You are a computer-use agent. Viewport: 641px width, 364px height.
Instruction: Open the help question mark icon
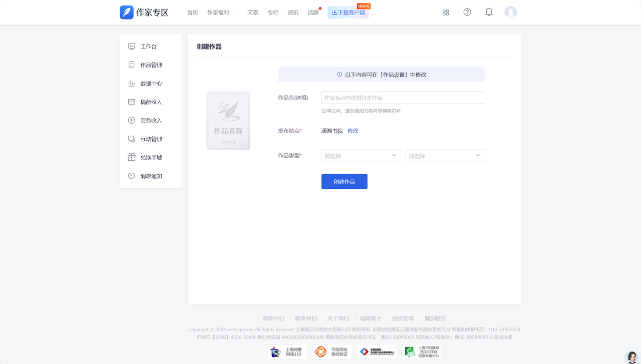pos(467,12)
